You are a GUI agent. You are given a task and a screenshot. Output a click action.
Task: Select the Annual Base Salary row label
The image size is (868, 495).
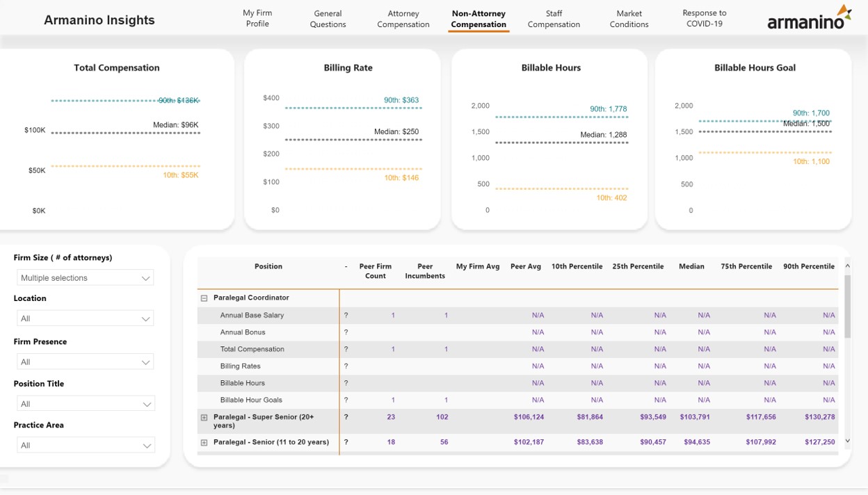point(252,316)
